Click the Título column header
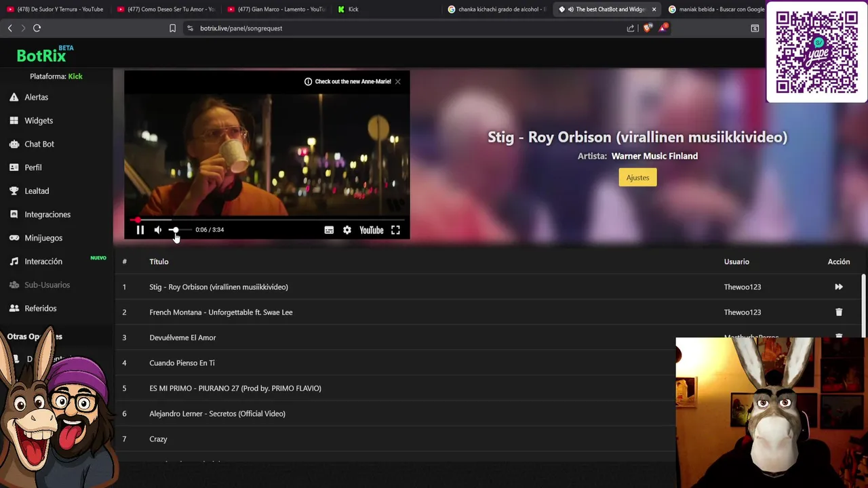 click(x=159, y=262)
